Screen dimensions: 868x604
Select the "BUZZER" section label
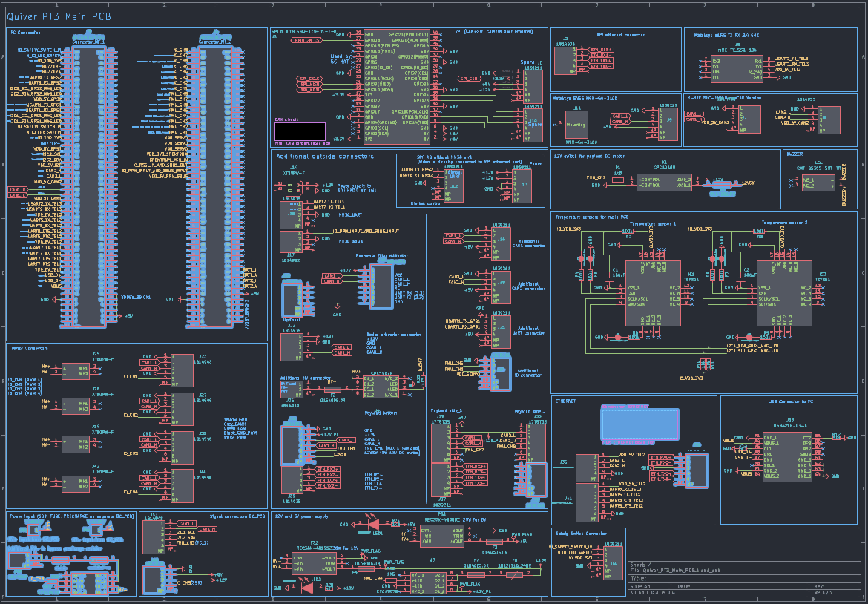(x=795, y=154)
